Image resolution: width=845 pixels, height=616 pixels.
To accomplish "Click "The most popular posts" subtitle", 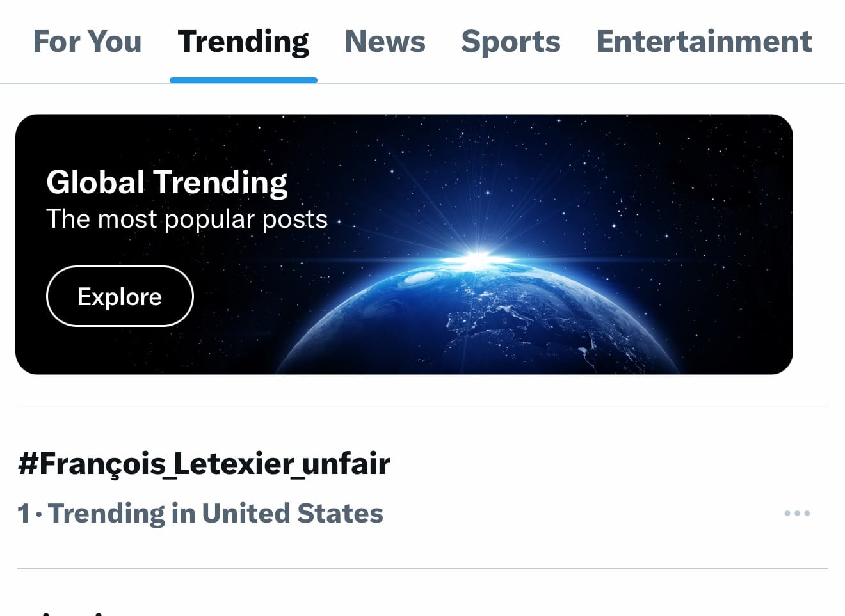I will [x=187, y=219].
